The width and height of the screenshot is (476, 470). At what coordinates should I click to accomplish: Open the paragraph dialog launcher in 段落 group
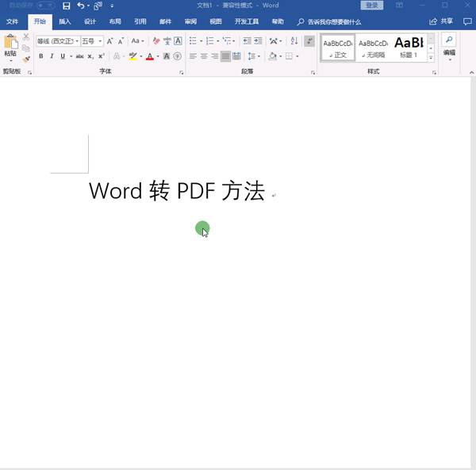click(313, 72)
